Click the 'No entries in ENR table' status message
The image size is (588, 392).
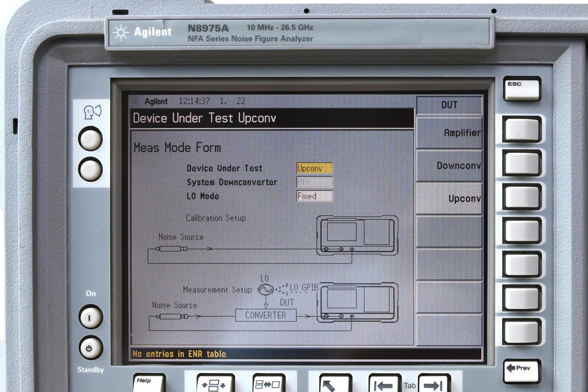pos(179,354)
